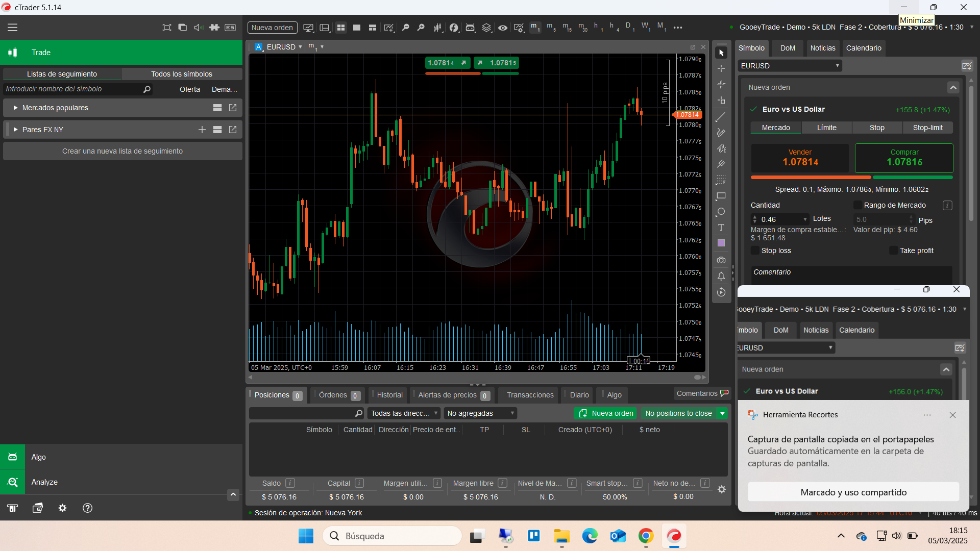
Task: Expand the Mercados populares watchlist
Action: click(15, 108)
